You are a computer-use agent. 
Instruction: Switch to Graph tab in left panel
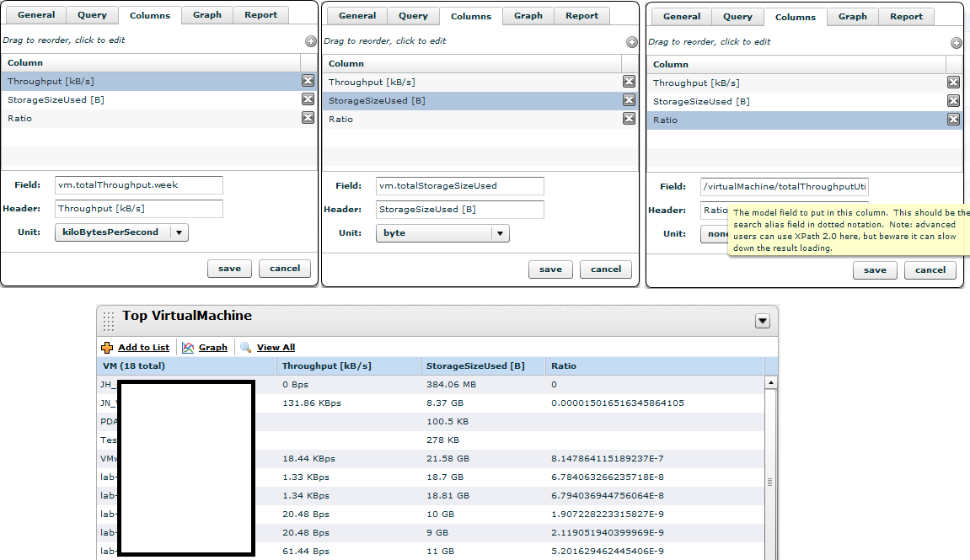tap(207, 15)
